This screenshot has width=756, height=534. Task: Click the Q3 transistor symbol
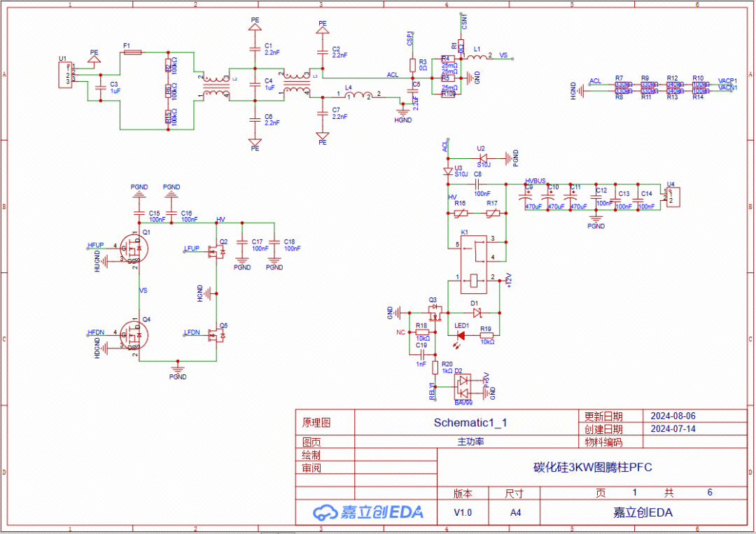(435, 310)
